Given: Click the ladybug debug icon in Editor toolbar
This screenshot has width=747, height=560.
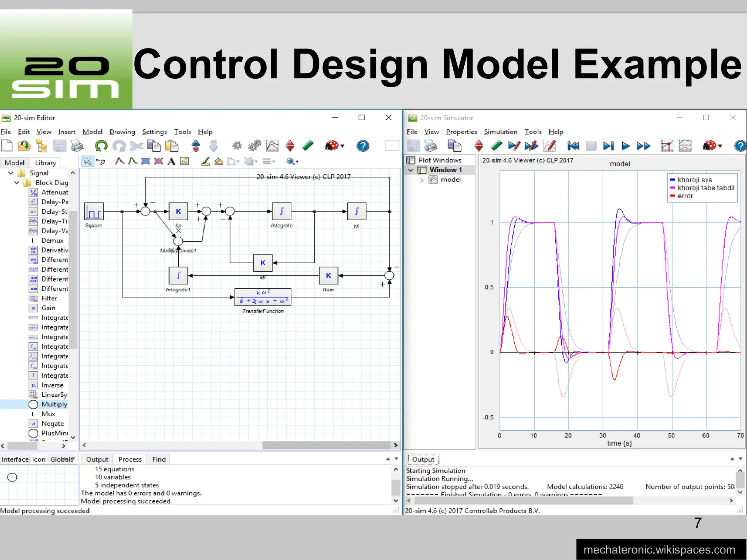Looking at the screenshot, I should pos(332,146).
